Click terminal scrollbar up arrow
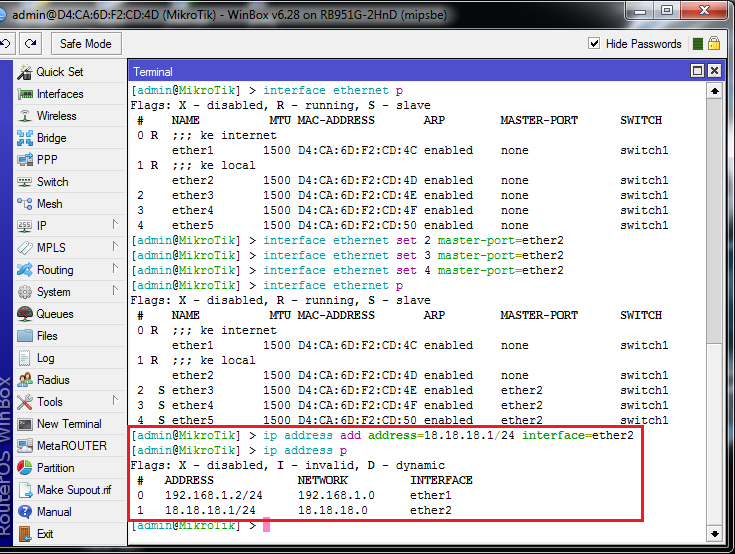Viewport: 735px width, 554px height. [714, 91]
